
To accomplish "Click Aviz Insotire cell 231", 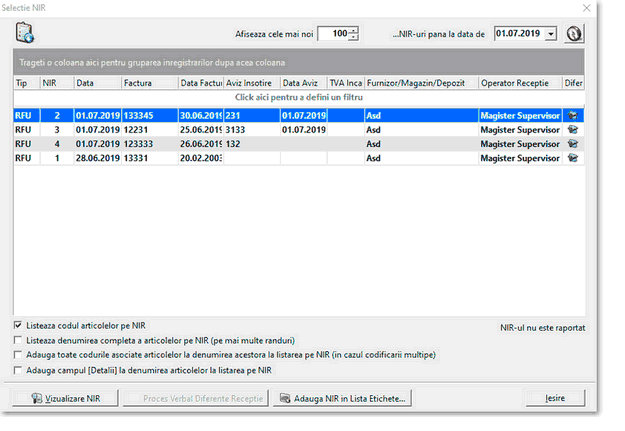I will (252, 116).
